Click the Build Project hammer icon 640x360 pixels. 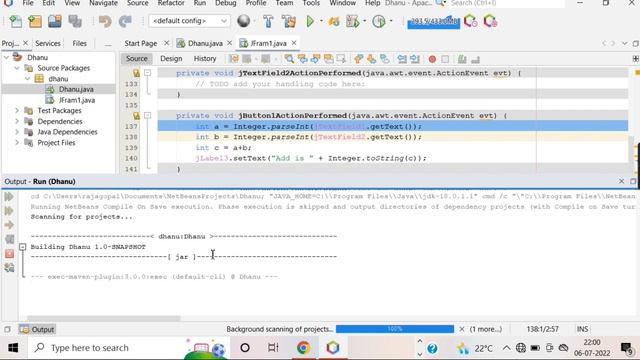[268, 21]
